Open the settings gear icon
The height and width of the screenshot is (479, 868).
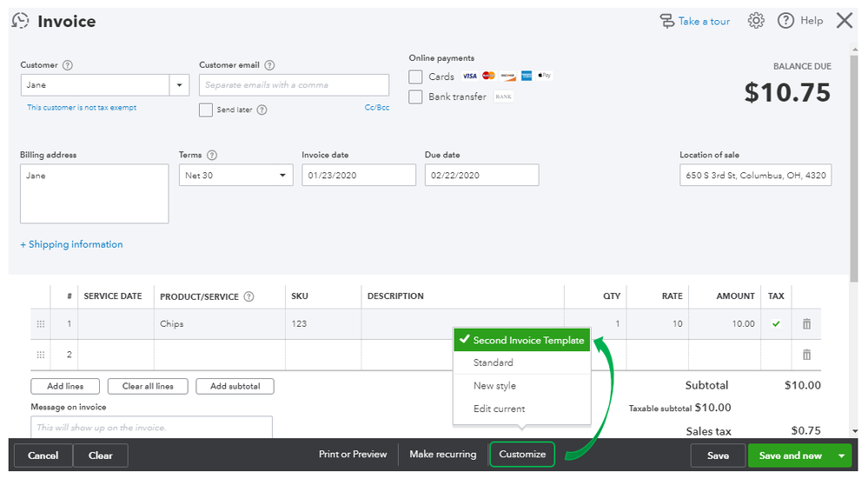[x=756, y=21]
